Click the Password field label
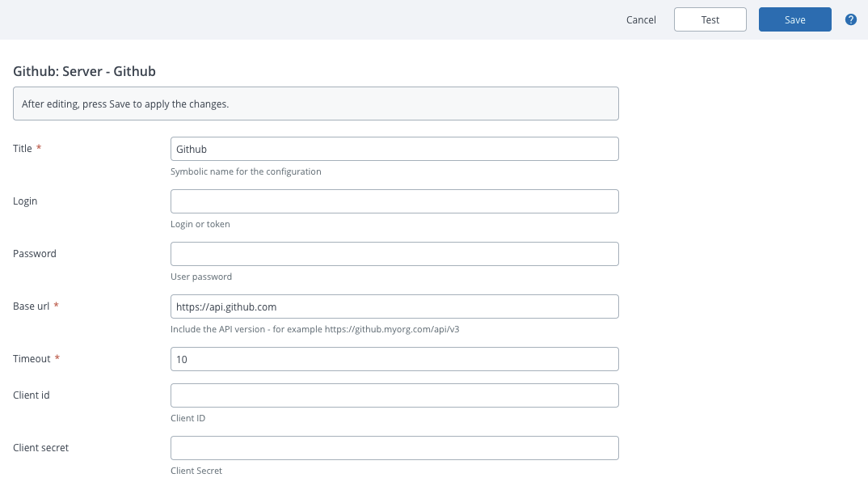Viewport: 868px width, 486px height. tap(35, 254)
